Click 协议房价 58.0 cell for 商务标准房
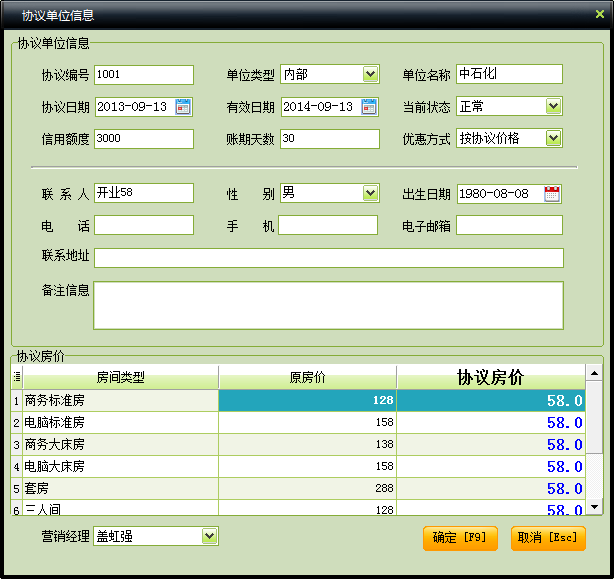This screenshot has width=614, height=579. pos(491,400)
